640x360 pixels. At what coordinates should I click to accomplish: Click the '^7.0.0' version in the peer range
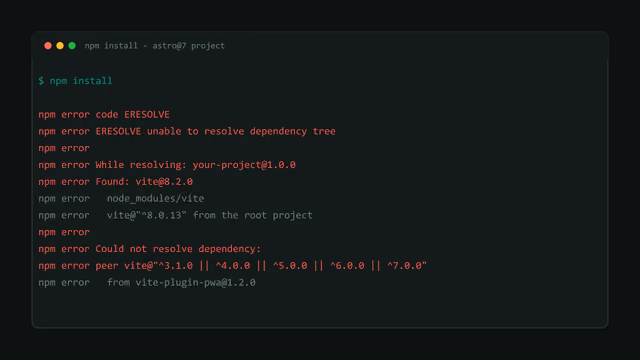pos(405,266)
